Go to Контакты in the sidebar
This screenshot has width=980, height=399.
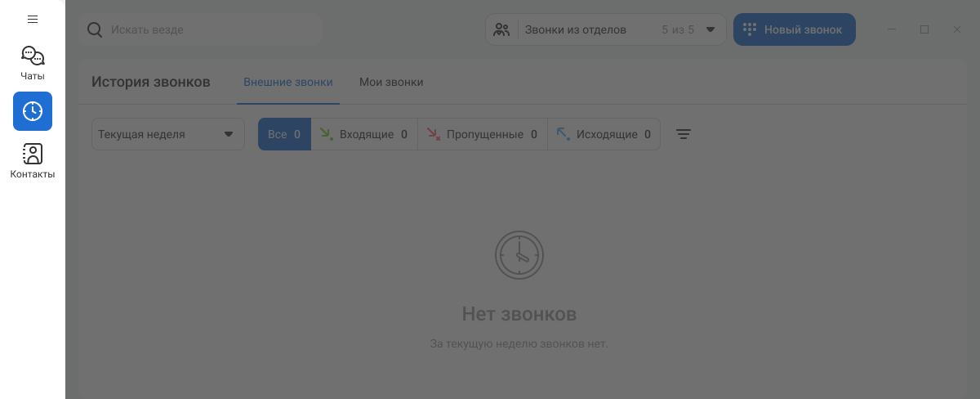pos(33,161)
